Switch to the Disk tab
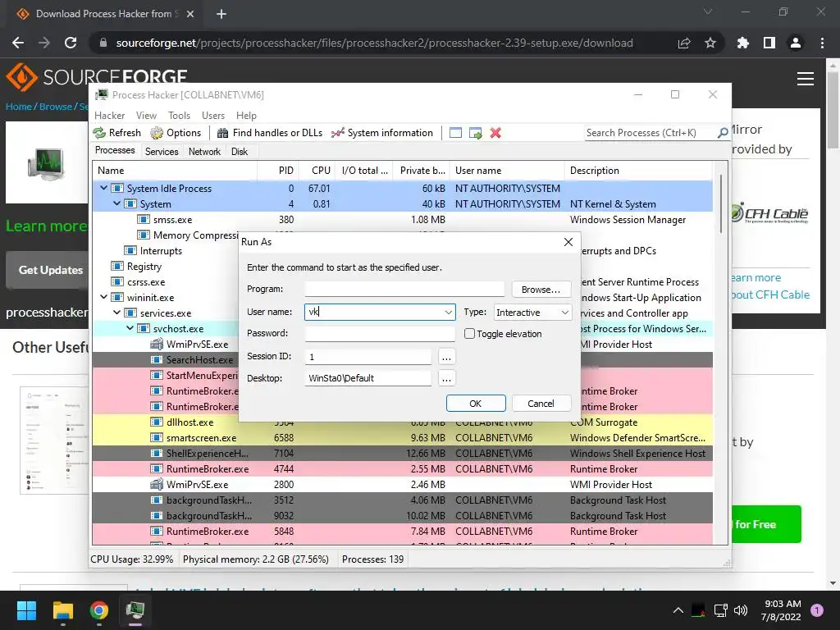This screenshot has width=840, height=630. 240,152
